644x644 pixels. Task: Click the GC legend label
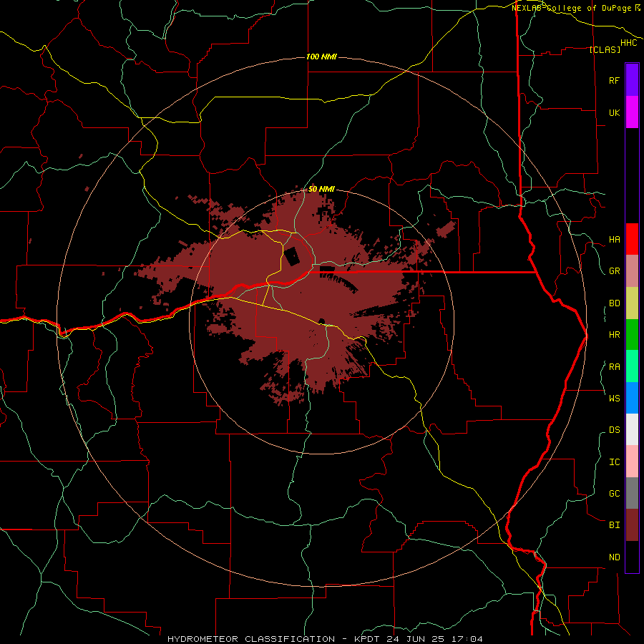coord(614,494)
